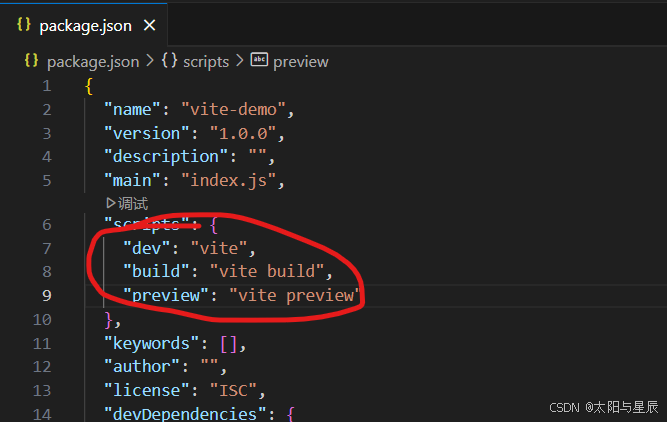Click the "vite preview" value
Image resolution: width=667 pixels, height=422 pixels.
point(295,295)
